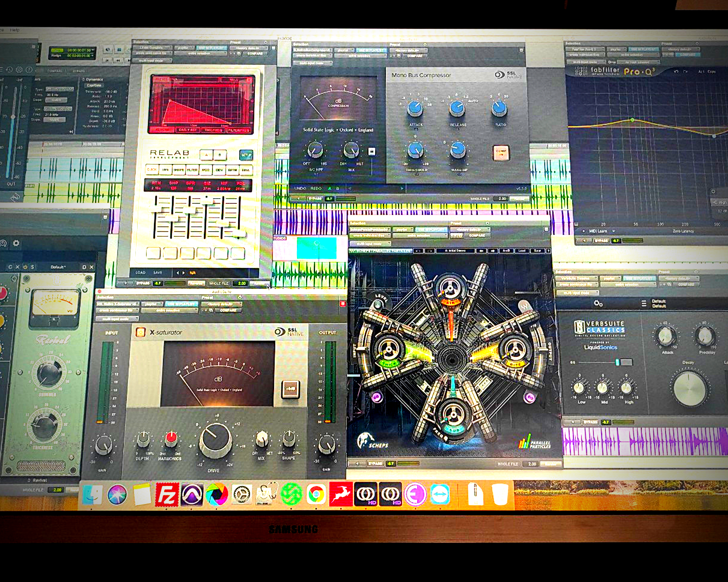
Task: Open VerbSuite hamburger preset menu icon
Action: point(644,303)
